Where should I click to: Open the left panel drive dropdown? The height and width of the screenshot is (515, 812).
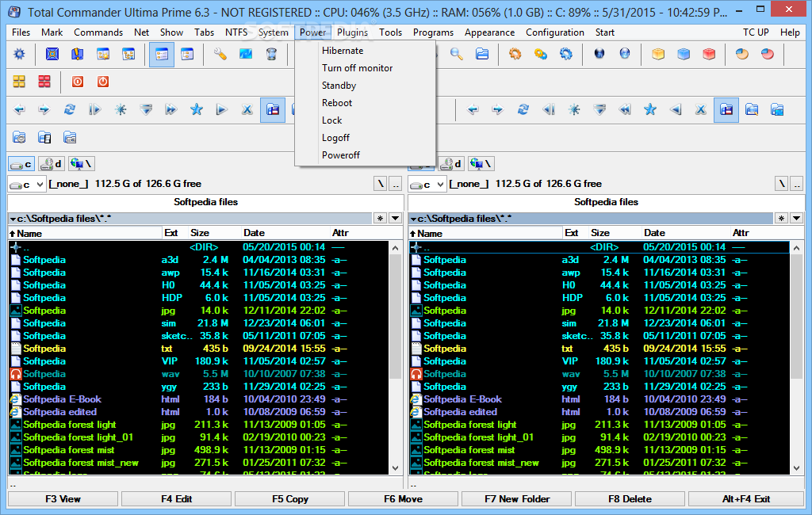[27, 185]
